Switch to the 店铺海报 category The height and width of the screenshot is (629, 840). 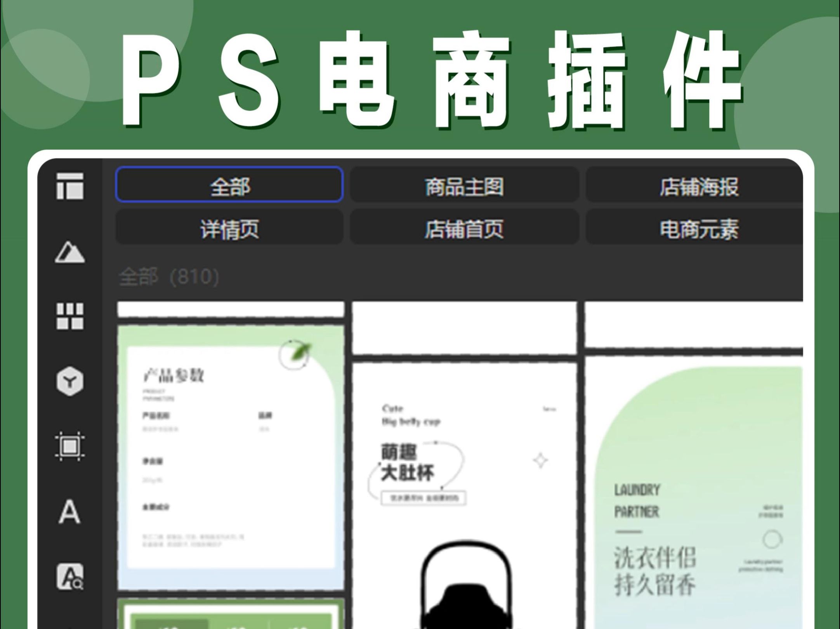tap(694, 184)
